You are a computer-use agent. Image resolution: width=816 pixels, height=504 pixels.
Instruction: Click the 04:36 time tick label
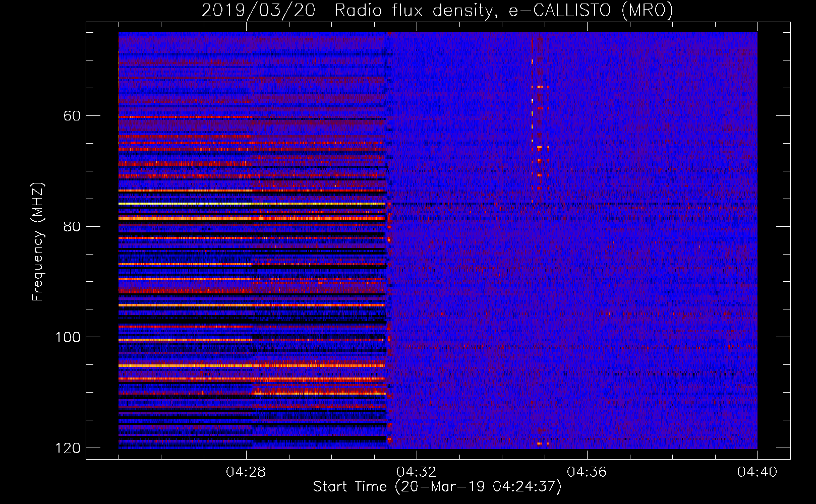pyautogui.click(x=587, y=472)
